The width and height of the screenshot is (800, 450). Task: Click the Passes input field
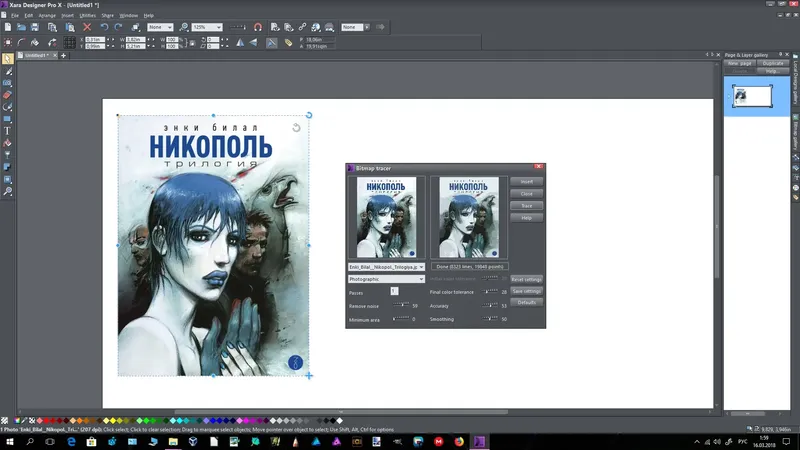tap(394, 291)
